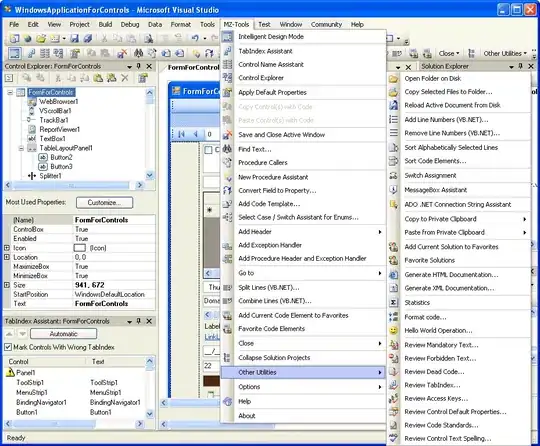Click the Save and Close Active Window icon
This screenshot has height=446, width=540.
click(x=227, y=135)
